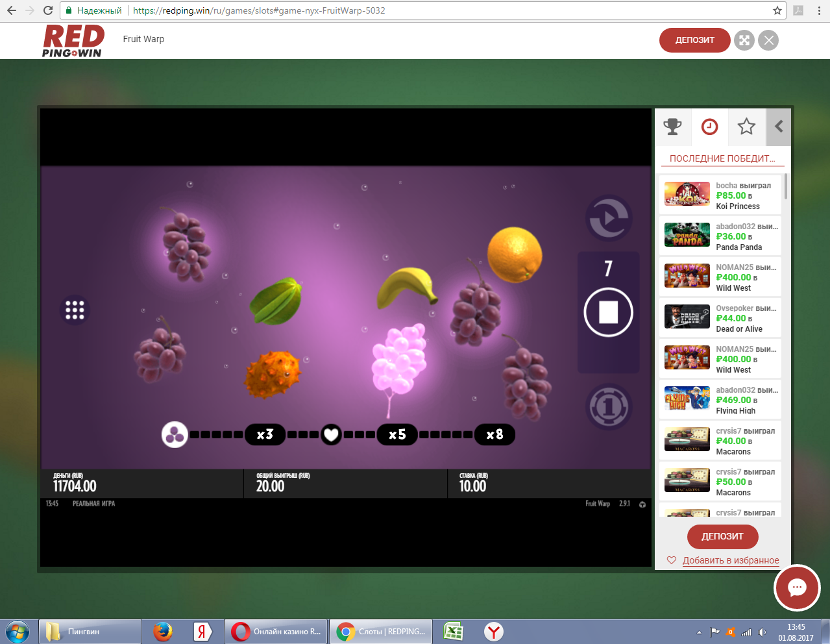Open the Opera Онлайн казино taskbar window
Viewport: 830px width, 644px height.
coord(276,632)
